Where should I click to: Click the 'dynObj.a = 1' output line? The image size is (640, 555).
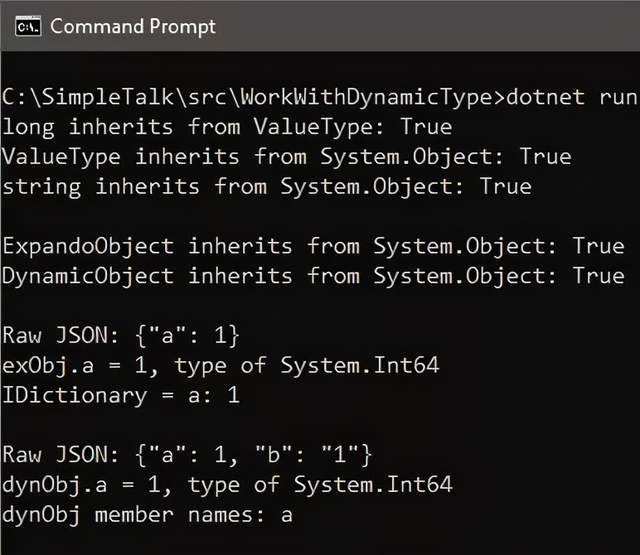tap(227, 485)
